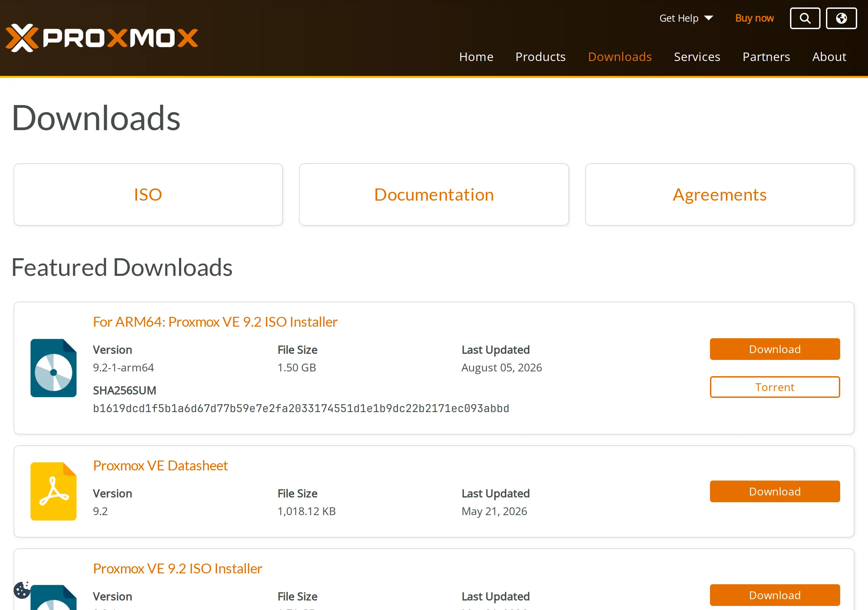The width and height of the screenshot is (868, 610).
Task: Open cookie settings icon
Action: click(22, 590)
